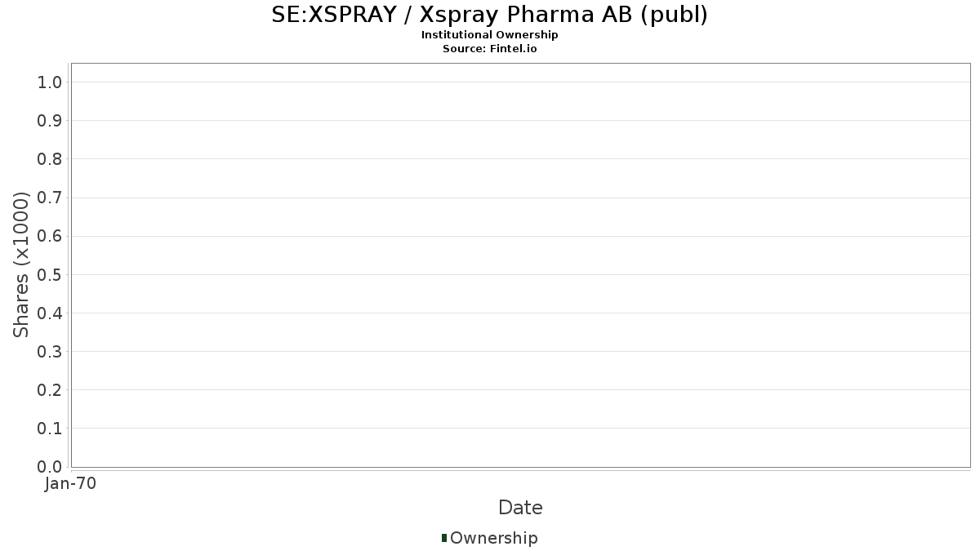
Task: Click the Jan-70 x-axis tick label
Action: tap(71, 484)
